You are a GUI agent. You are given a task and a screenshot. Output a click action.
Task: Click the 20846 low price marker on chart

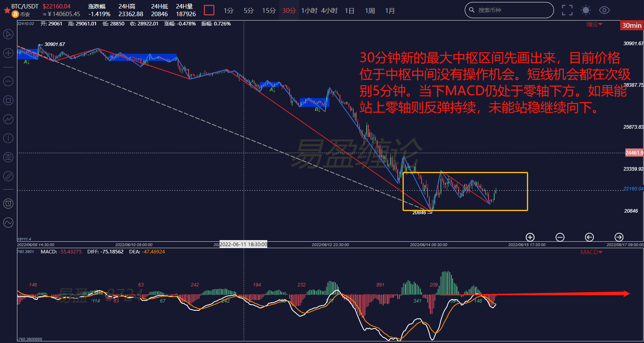click(x=419, y=213)
